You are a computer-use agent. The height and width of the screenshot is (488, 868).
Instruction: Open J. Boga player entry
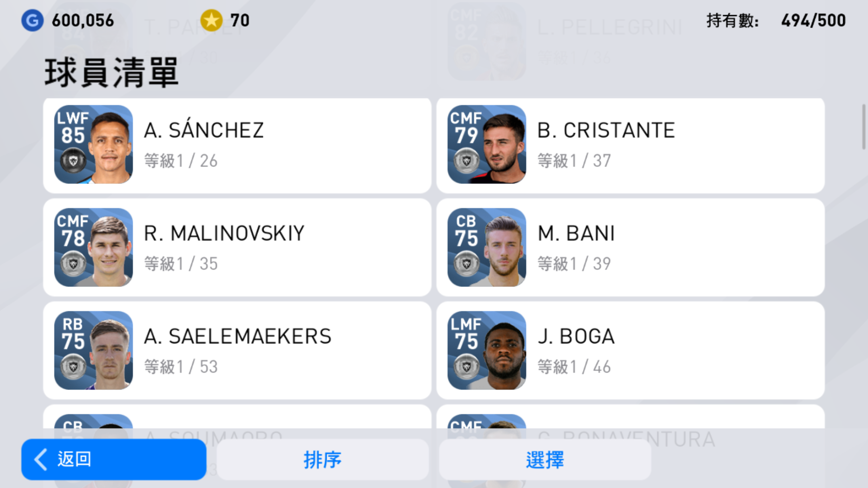click(631, 350)
